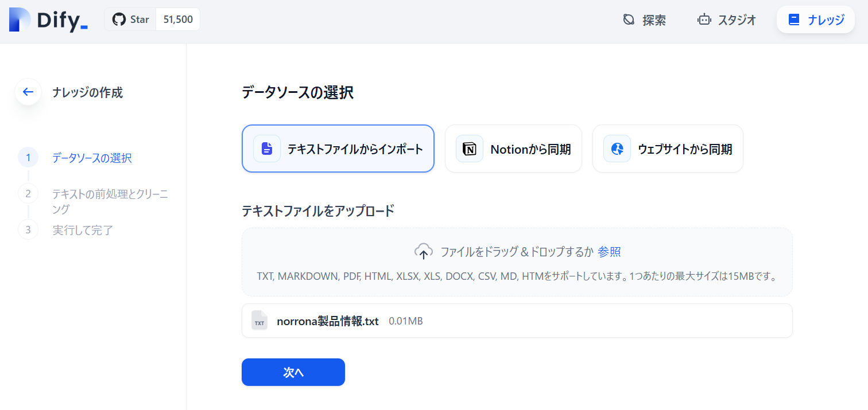Click the file drag and drop area
Screen dimensions: 868x410
517,262
